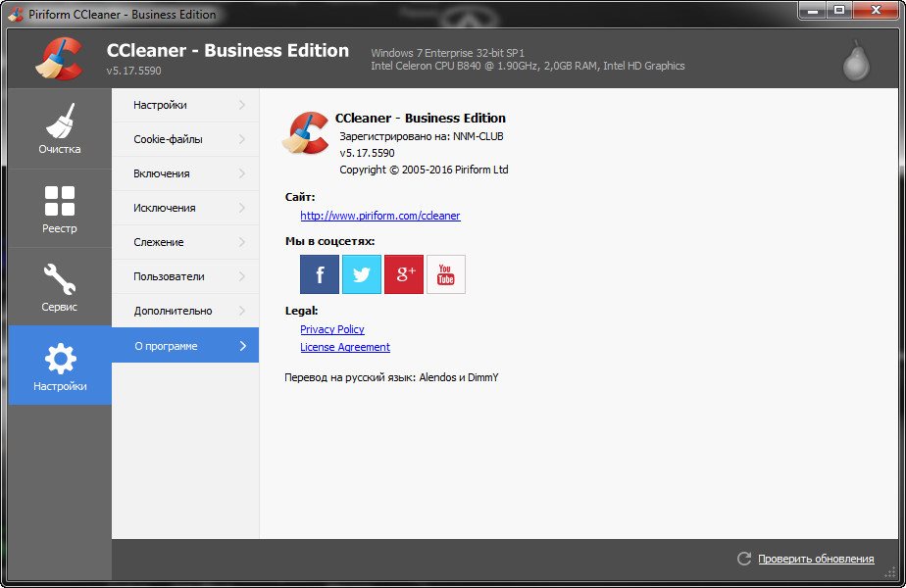Viewport: 906px width, 588px height.
Task: Open the Включения submenu item
Action: (x=185, y=173)
